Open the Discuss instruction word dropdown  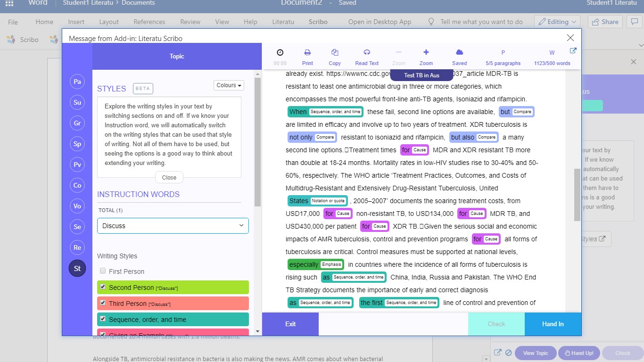[173, 226]
